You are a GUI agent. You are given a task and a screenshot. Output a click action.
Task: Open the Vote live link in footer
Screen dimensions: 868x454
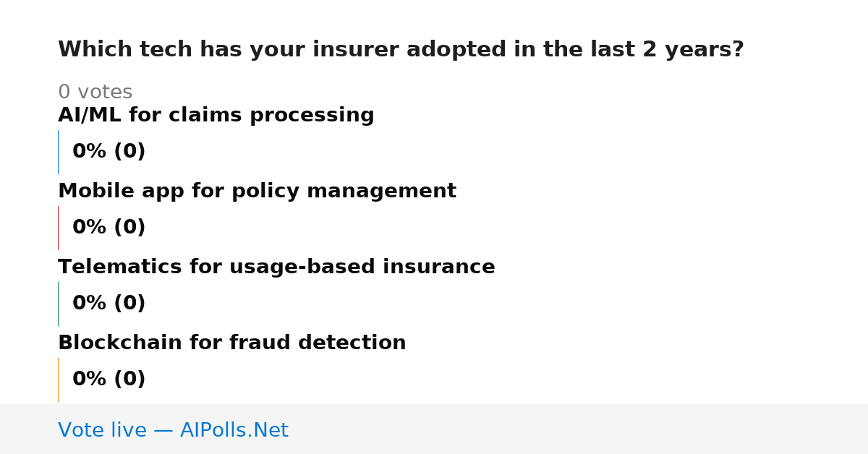pos(173,431)
